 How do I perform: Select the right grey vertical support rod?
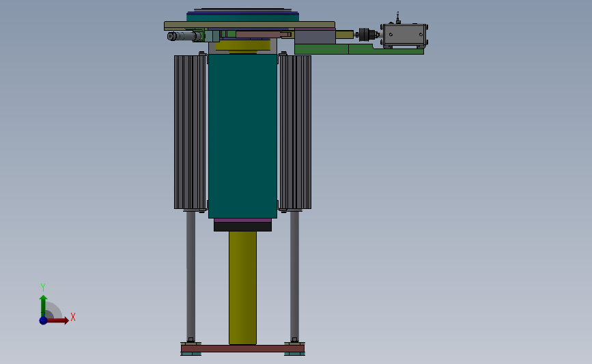[294, 276]
